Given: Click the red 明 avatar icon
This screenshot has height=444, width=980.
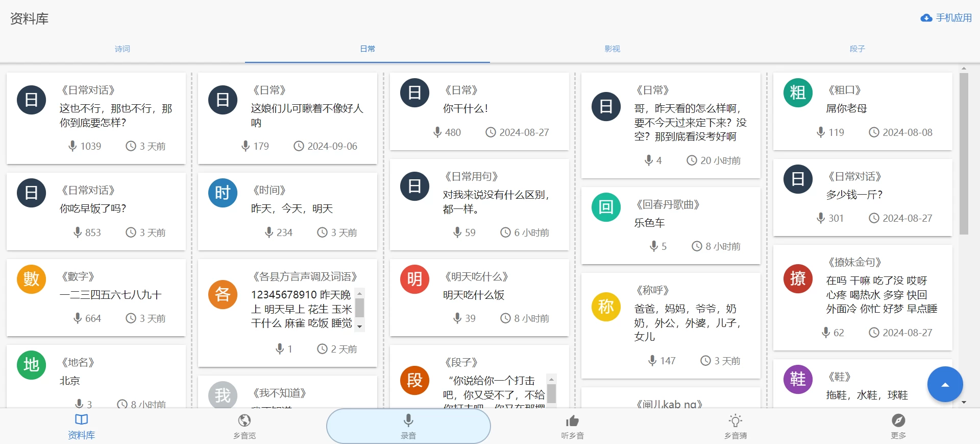Looking at the screenshot, I should [x=415, y=279].
